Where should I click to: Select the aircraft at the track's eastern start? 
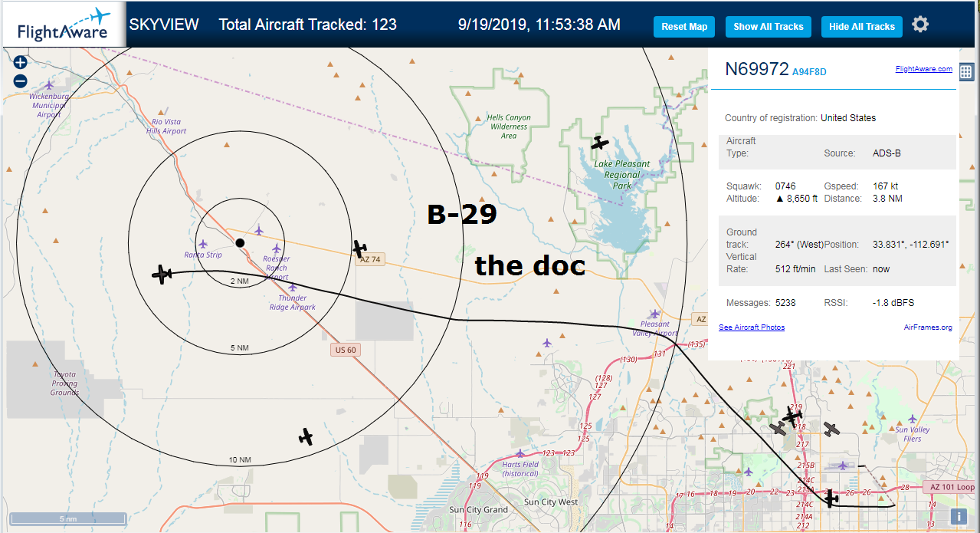point(830,499)
